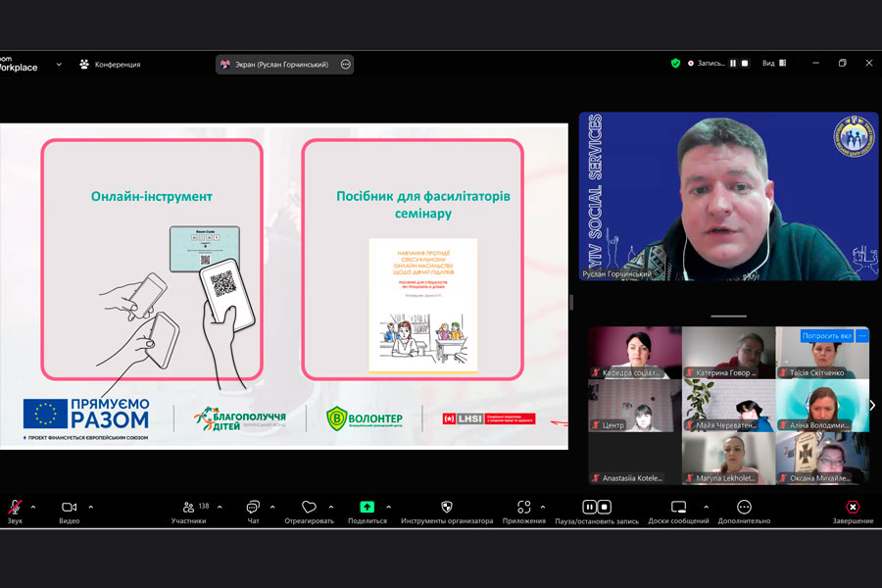The height and width of the screenshot is (588, 882).
Task: Pause the recording in the bottom toolbar
Action: (x=590, y=508)
